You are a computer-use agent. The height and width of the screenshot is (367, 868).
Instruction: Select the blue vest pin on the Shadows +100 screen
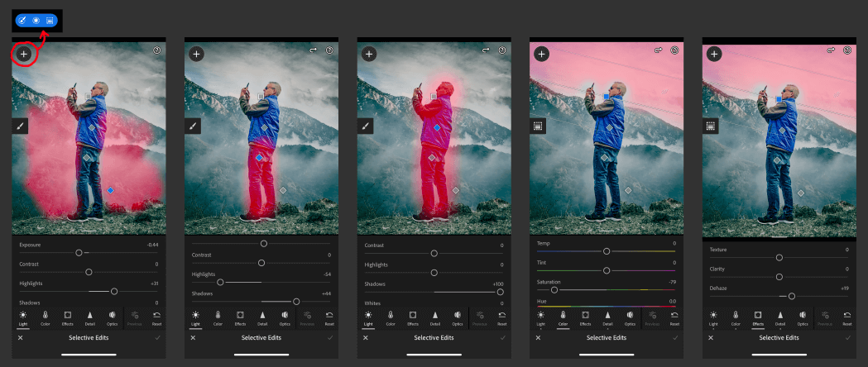[x=437, y=127]
